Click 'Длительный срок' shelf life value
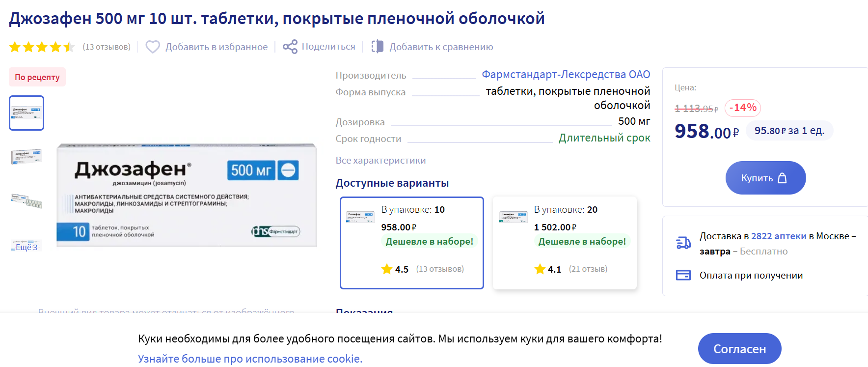868x367 pixels. coord(604,138)
